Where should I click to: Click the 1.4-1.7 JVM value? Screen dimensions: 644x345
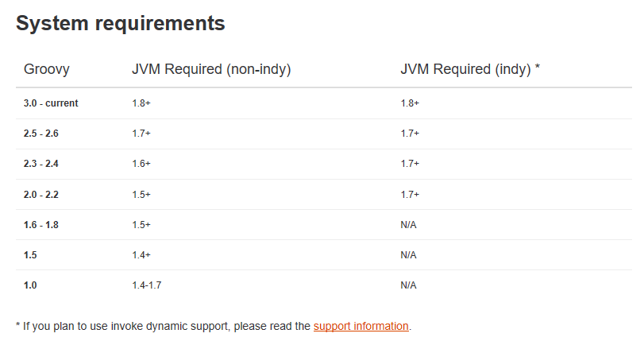[147, 285]
